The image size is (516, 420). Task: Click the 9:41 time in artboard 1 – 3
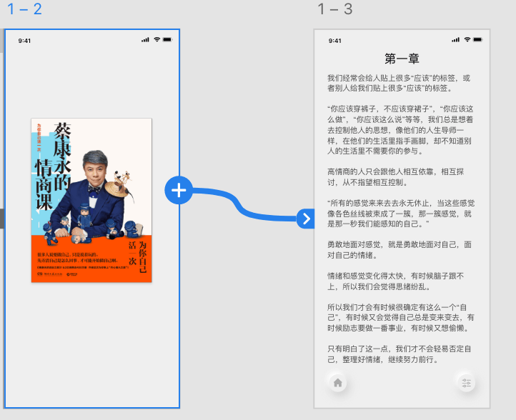coord(334,41)
